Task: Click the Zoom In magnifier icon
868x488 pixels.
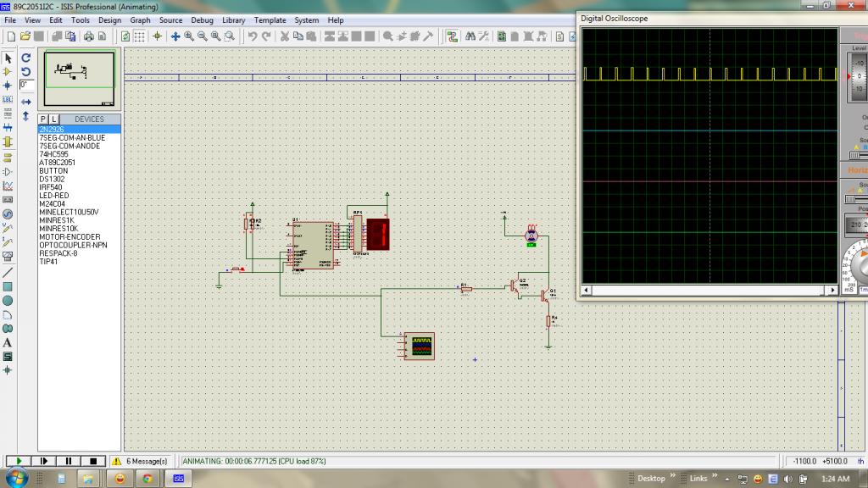Action: (189, 36)
